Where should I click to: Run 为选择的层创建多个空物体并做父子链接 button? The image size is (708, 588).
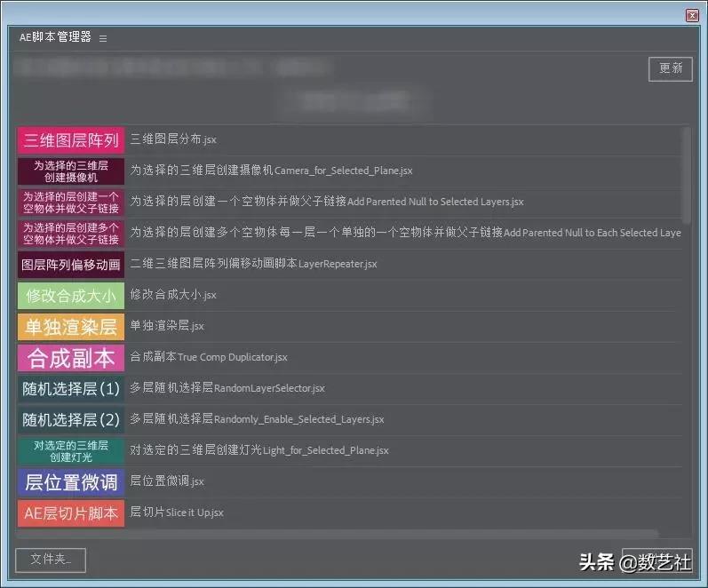tap(71, 234)
